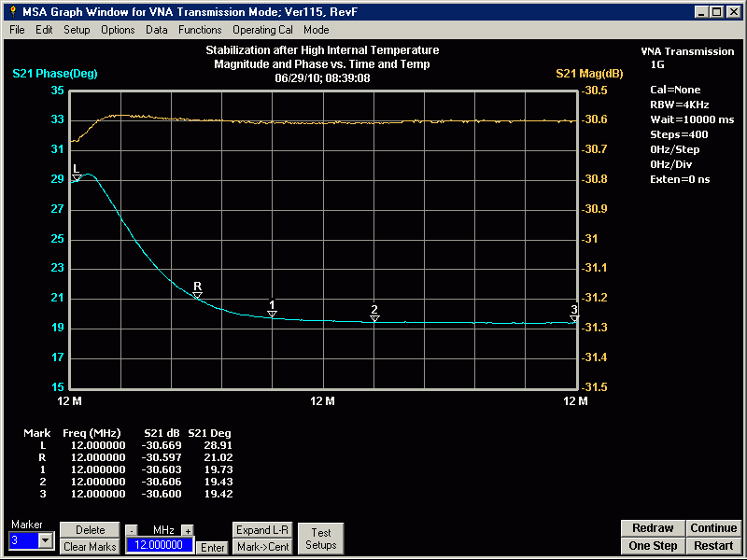Click the MSA app icon in title bar
The width and height of the screenshot is (747, 560).
pyautogui.click(x=12, y=12)
